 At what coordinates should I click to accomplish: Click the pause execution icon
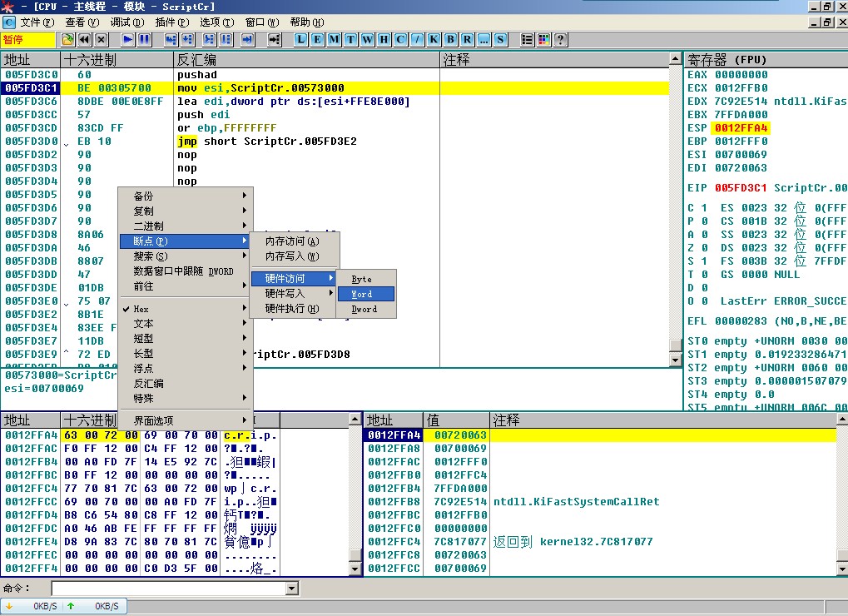145,39
